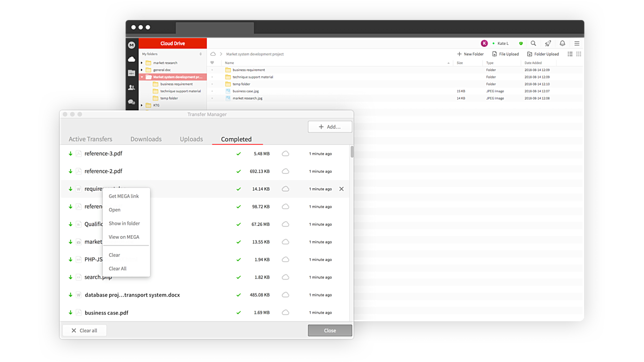This screenshot has height=362, width=644.
Task: Click the Transfer Manager list scrollbar
Action: pos(352,152)
